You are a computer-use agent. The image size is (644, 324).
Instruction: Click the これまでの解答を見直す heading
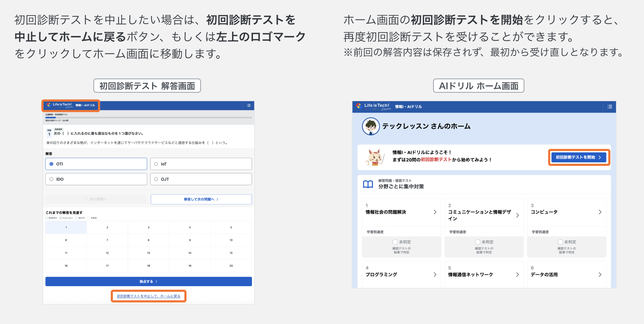(64, 213)
